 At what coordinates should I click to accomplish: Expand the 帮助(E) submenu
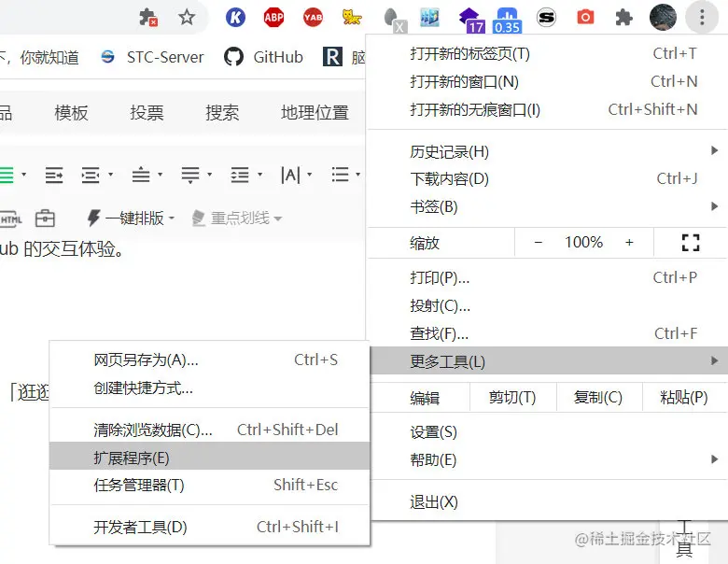pyautogui.click(x=548, y=460)
